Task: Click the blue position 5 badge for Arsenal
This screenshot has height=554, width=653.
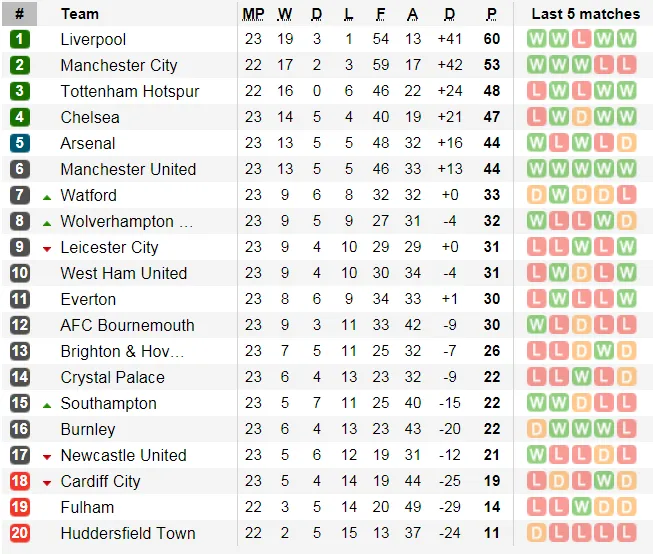Action: tap(20, 143)
